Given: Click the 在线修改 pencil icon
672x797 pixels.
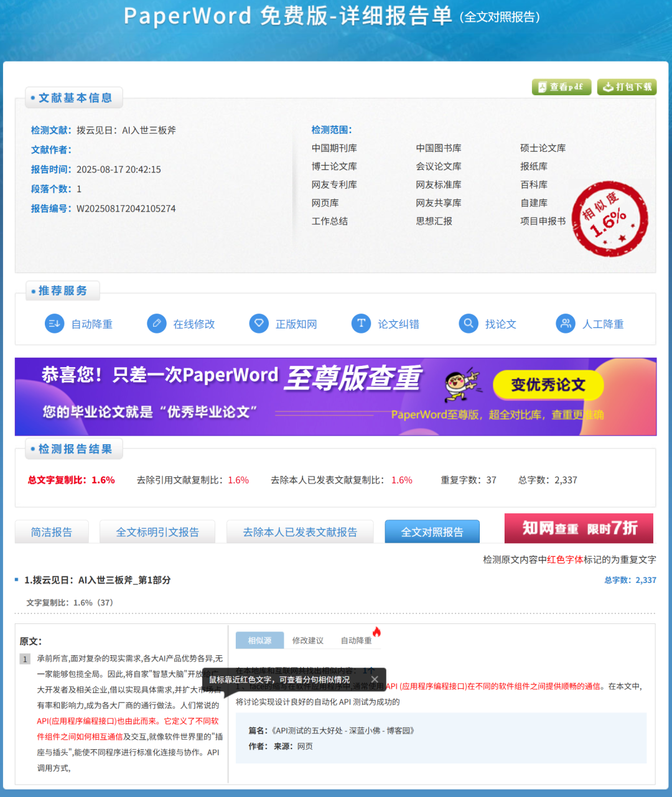Looking at the screenshot, I should tap(157, 324).
